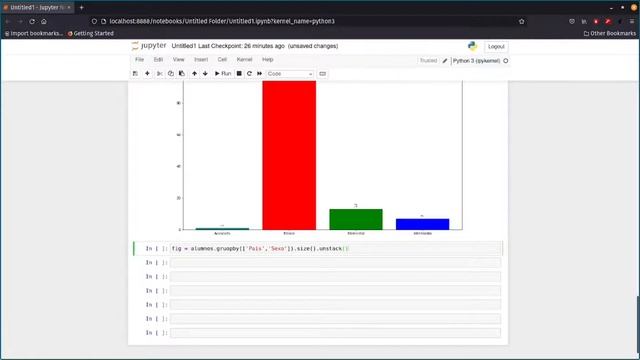This screenshot has width=640, height=360.
Task: Go to the browser home page
Action: (x=44, y=21)
